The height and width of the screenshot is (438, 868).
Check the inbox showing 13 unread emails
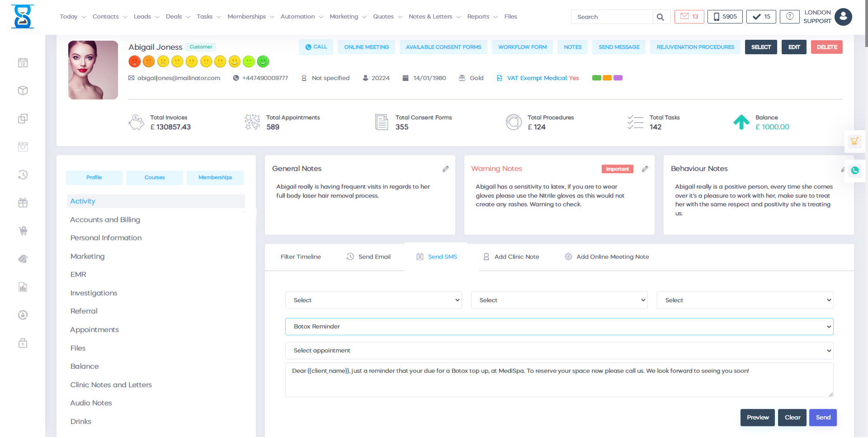click(x=689, y=16)
